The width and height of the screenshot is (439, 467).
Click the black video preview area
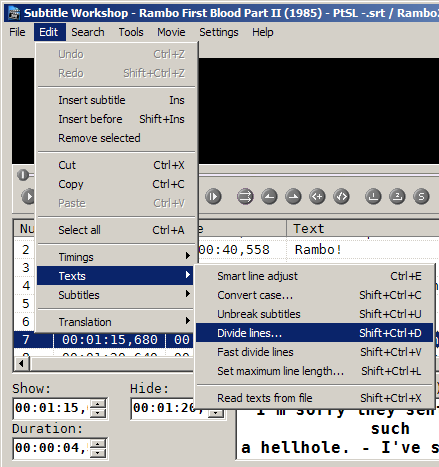point(318,111)
